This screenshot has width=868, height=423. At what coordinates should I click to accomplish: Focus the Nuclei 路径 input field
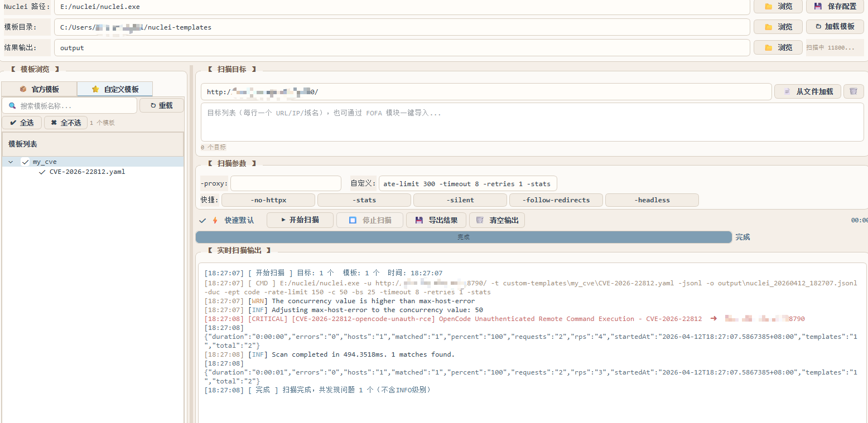point(402,7)
